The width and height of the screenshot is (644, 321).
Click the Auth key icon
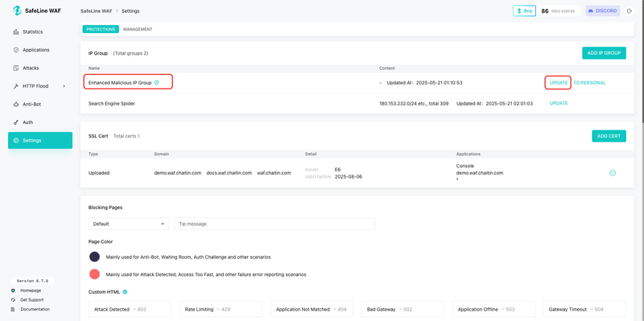16,122
